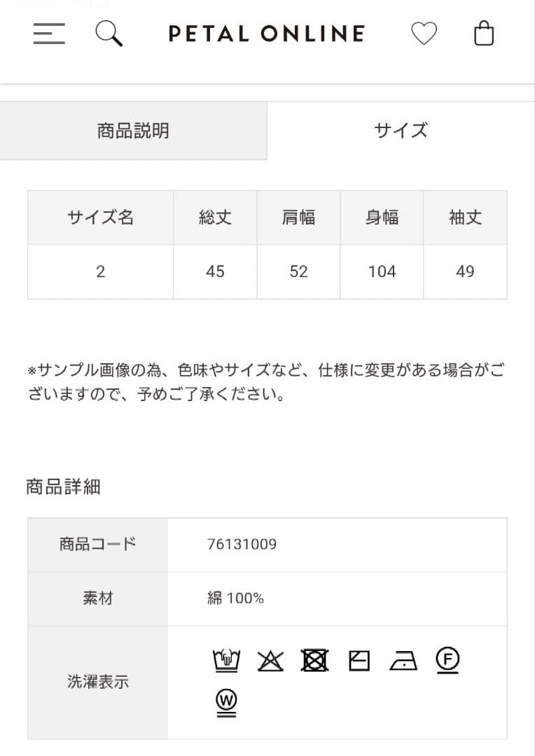Open the search magnifier icon
Screen dimensions: 535x756
pos(109,34)
